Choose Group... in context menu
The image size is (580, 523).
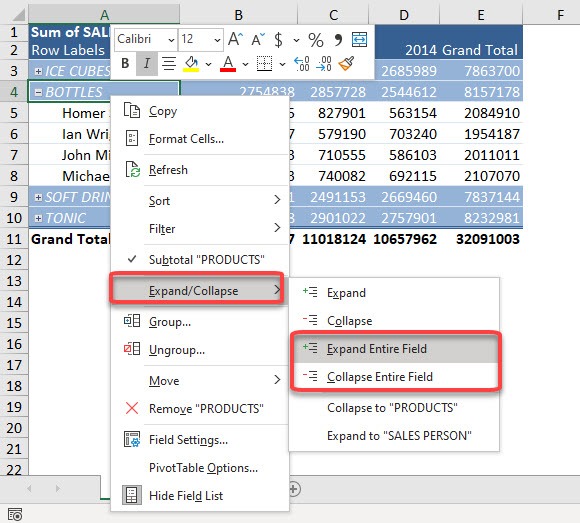click(200, 321)
